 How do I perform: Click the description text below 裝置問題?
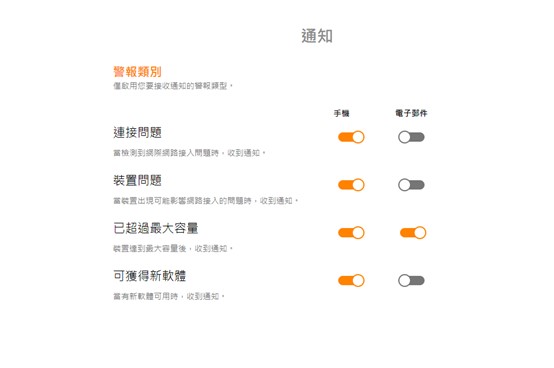206,201
